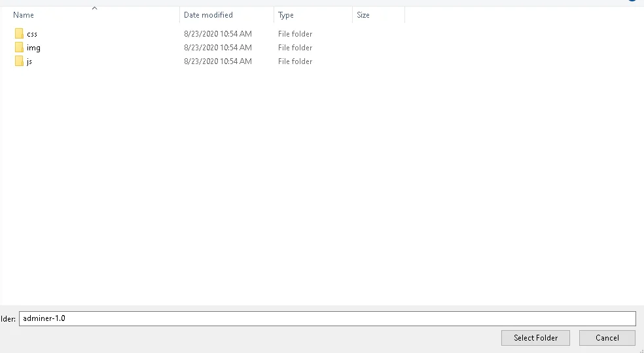This screenshot has height=353, width=644.
Task: Click the folder name input field
Action: 327,318
